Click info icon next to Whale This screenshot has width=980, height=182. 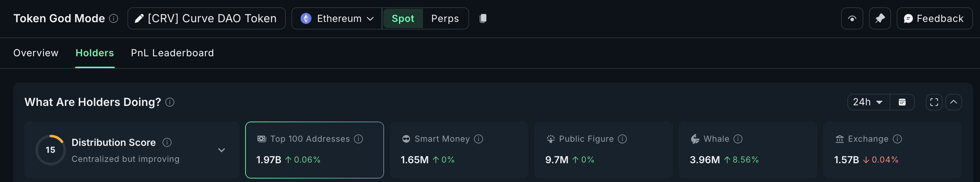738,139
